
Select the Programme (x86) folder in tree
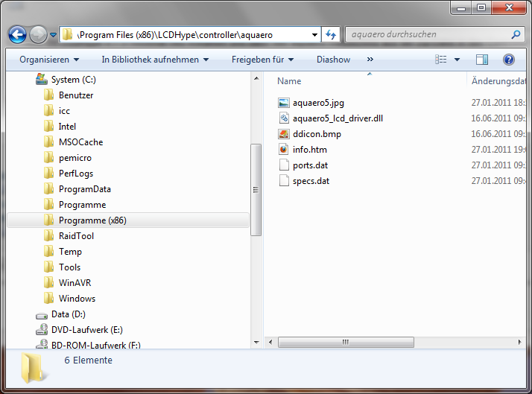tap(92, 220)
